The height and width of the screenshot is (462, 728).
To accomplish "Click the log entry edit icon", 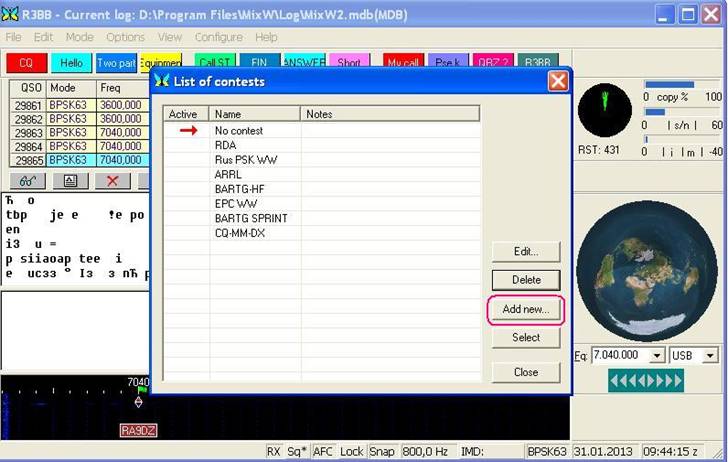I will tap(70, 181).
